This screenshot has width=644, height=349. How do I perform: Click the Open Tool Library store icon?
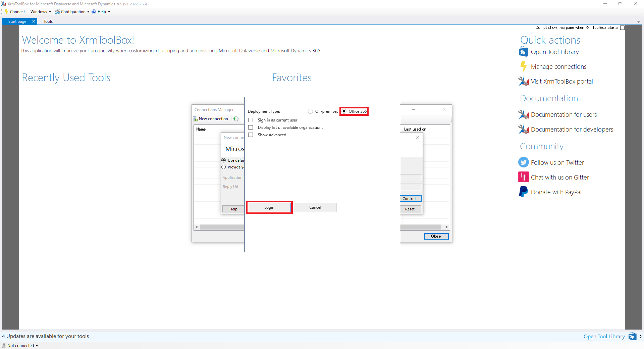523,52
